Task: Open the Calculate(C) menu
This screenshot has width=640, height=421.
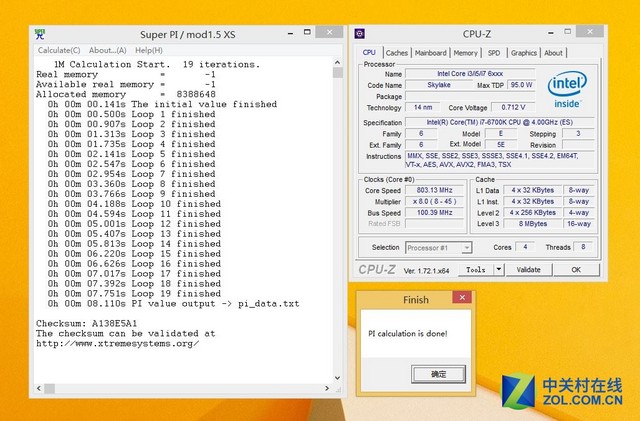Action: point(59,50)
